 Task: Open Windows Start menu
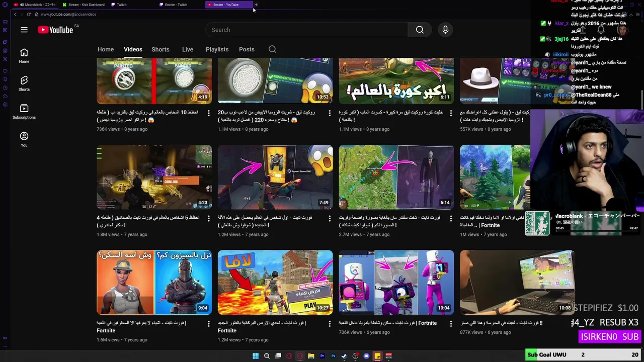coord(256,356)
